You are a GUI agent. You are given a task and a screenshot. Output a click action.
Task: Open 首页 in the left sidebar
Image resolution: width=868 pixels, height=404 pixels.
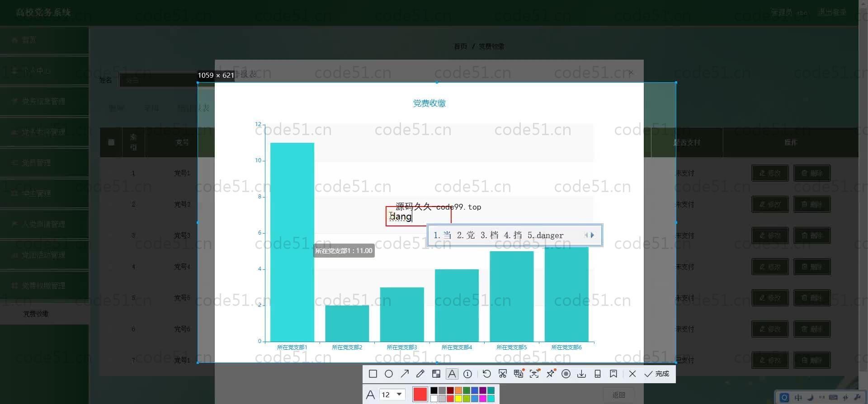pyautogui.click(x=44, y=40)
